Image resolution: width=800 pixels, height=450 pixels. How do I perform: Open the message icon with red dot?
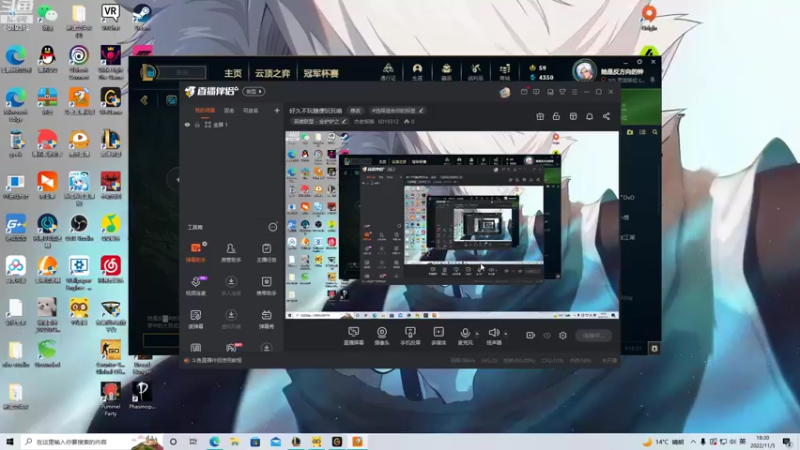pos(524,92)
